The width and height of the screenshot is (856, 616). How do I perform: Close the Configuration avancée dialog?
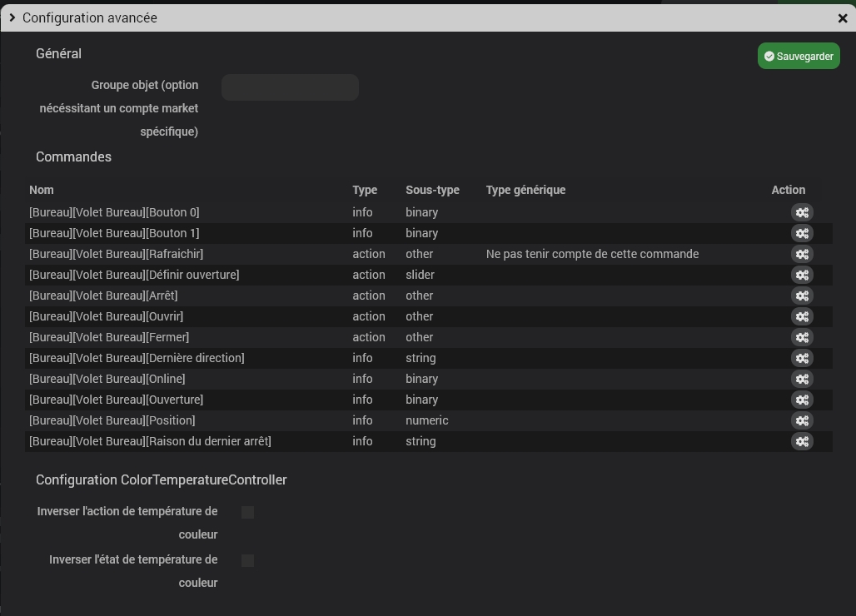point(843,17)
